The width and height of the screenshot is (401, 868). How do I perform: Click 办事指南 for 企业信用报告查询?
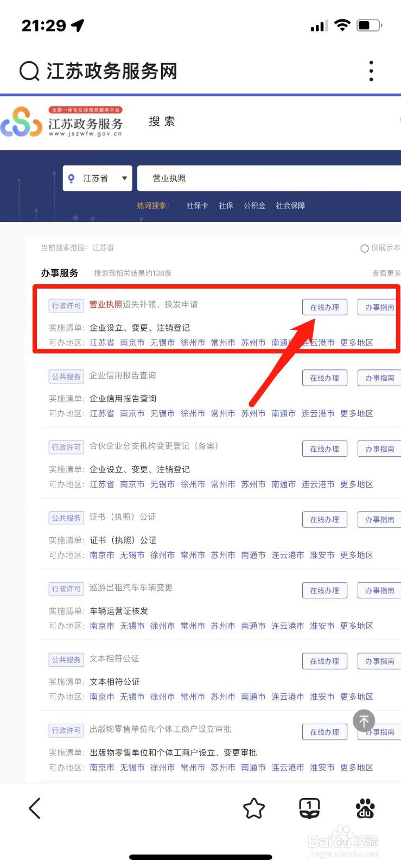pos(379,378)
